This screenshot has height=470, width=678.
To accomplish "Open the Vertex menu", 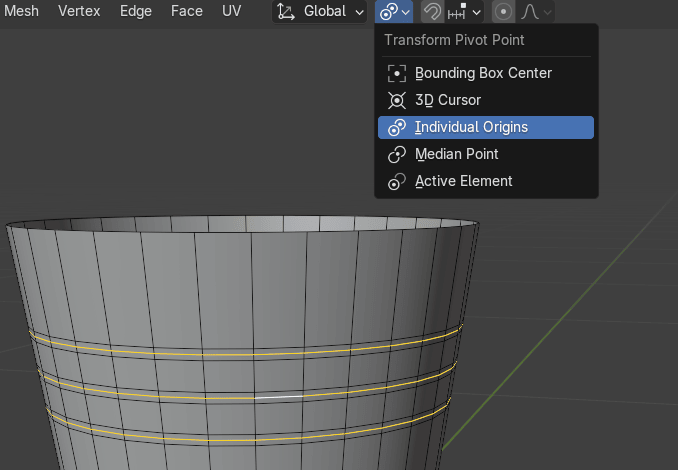I will pos(79,11).
